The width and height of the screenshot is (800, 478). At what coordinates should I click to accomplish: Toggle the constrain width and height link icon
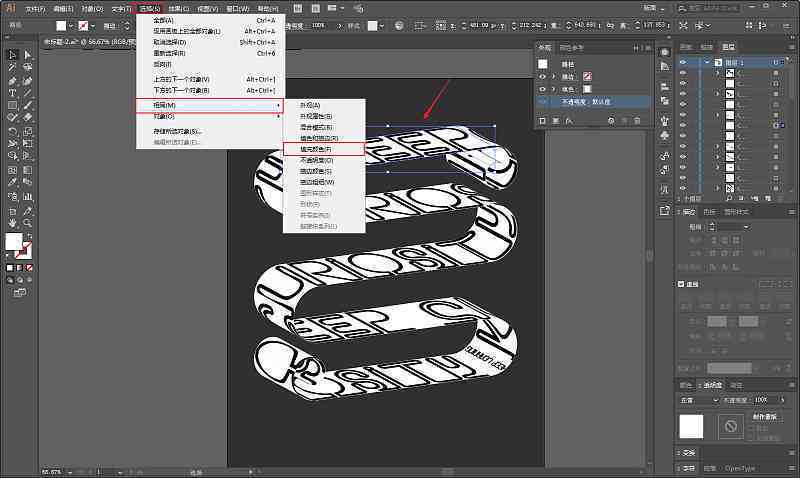click(610, 25)
